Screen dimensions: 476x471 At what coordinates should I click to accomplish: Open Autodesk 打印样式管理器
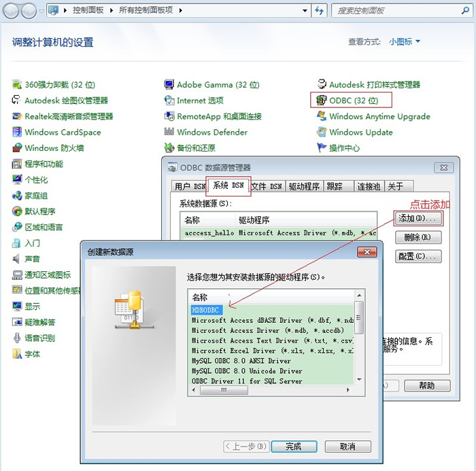[374, 84]
